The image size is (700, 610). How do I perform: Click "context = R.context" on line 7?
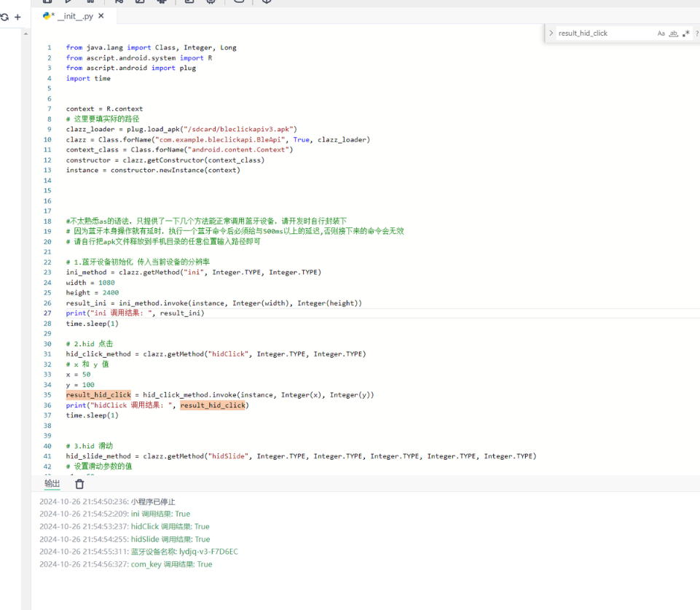click(104, 109)
